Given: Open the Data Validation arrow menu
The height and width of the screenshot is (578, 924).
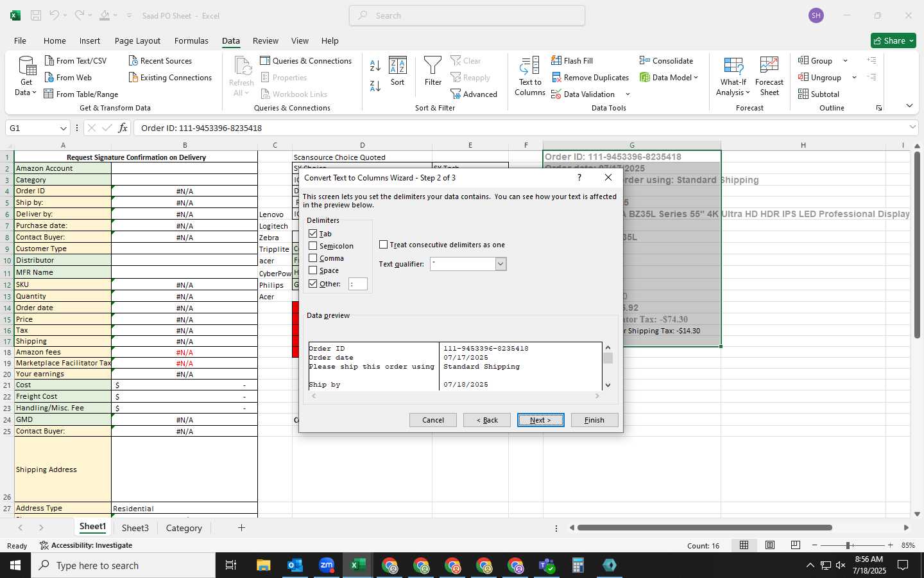Looking at the screenshot, I should 628,94.
